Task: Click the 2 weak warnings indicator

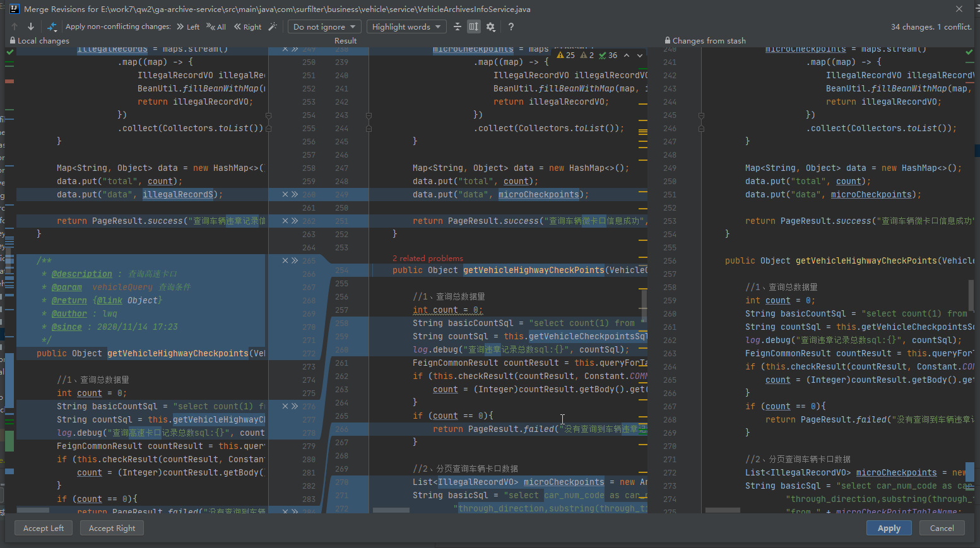Action: pyautogui.click(x=587, y=55)
